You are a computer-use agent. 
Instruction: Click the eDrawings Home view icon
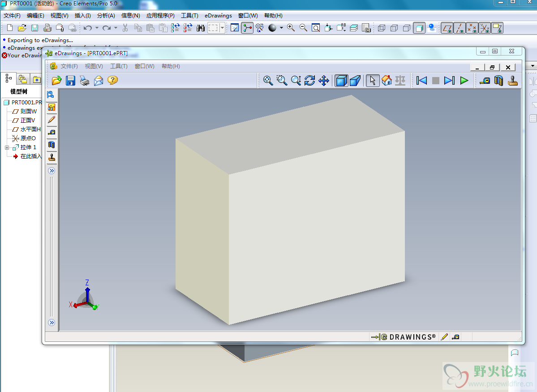[387, 81]
